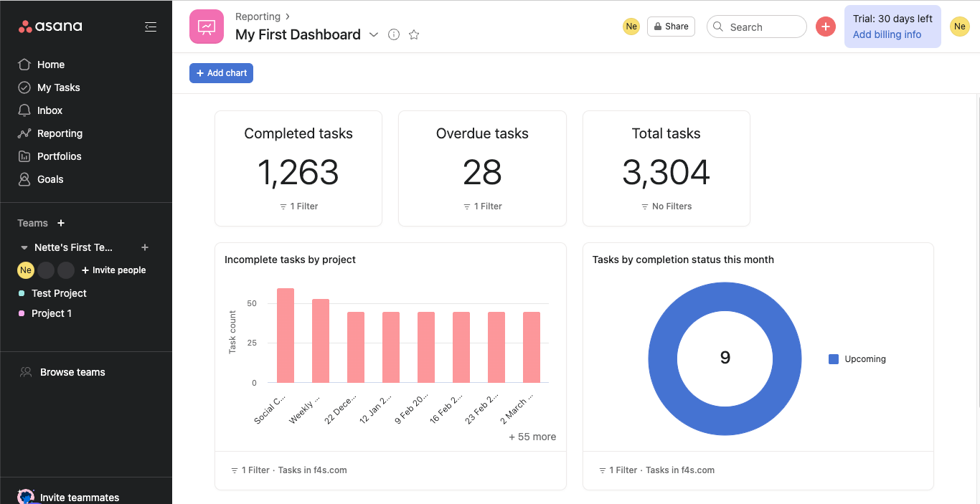Click the Inbox bell icon

tap(24, 110)
